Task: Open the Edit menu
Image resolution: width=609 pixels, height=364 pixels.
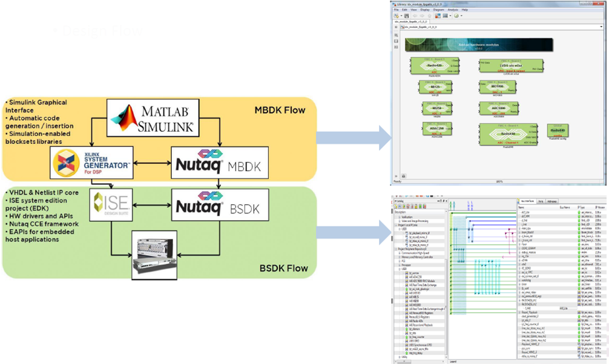Action: [x=404, y=10]
